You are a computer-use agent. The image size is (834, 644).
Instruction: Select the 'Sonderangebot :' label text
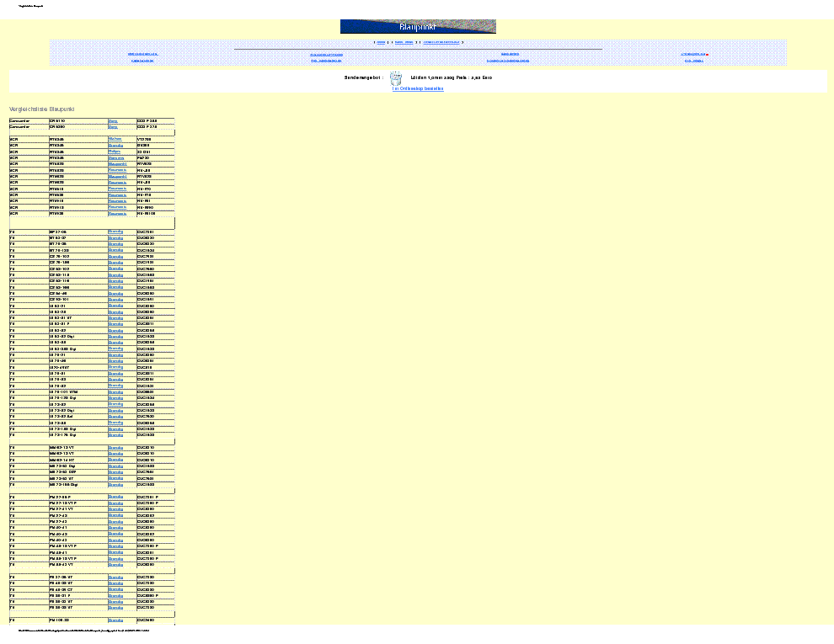[364, 77]
